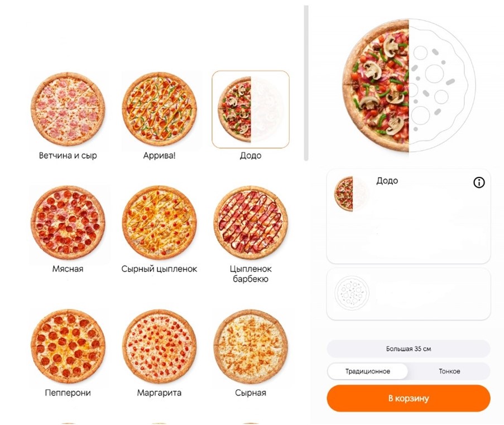504x425 pixels.
Task: Pick the Пепперони pizza
Action: 68,346
